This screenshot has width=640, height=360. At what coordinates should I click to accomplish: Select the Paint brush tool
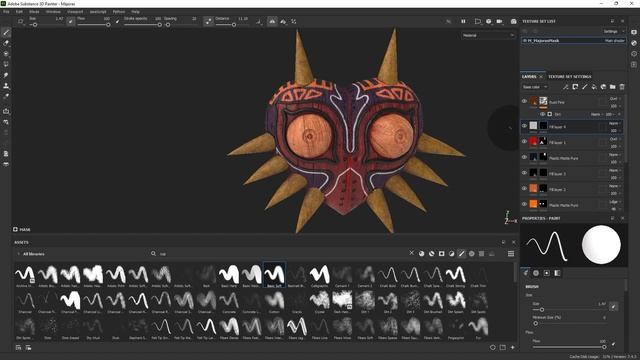tap(6, 33)
